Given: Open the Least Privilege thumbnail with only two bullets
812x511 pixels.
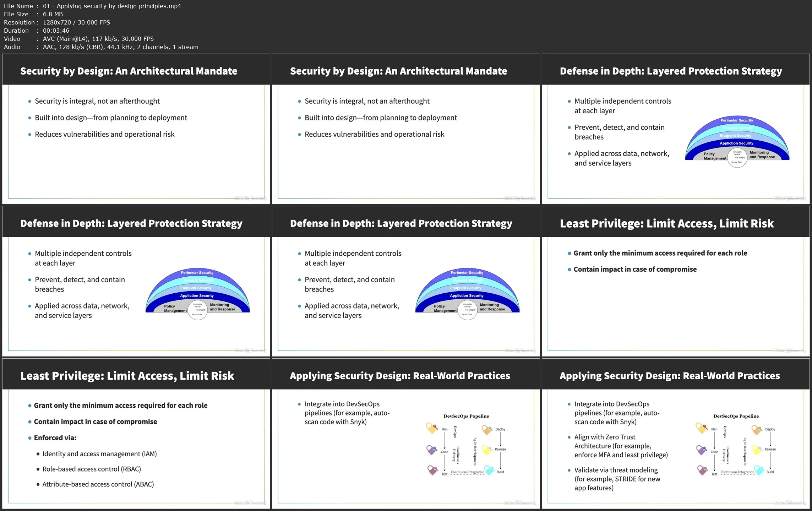Looking at the screenshot, I should [675, 281].
